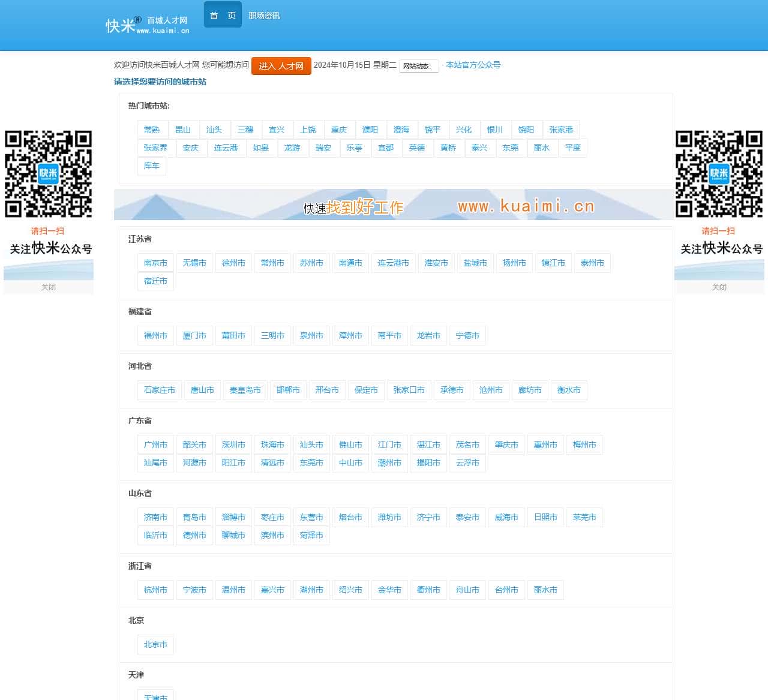Select 张家港 in hot city stations
This screenshot has width=768, height=700.
click(560, 130)
